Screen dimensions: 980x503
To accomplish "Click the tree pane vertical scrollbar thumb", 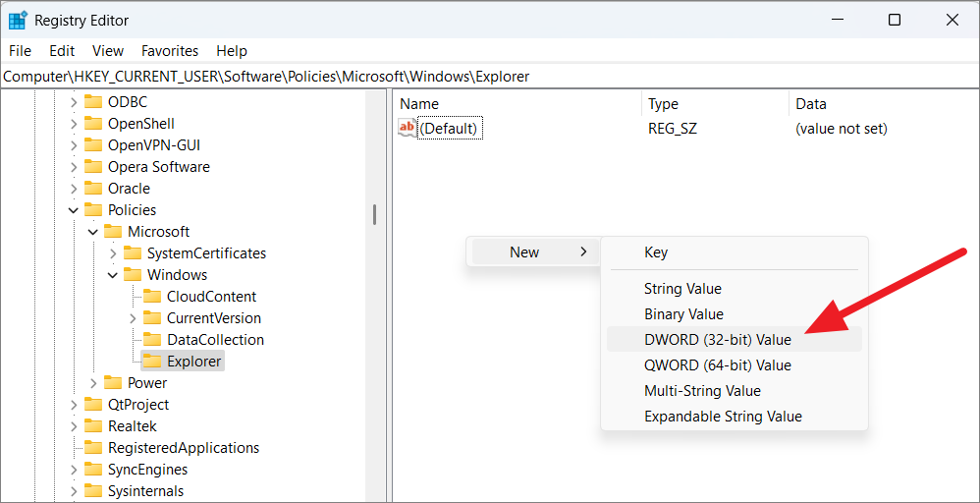I will tap(374, 214).
